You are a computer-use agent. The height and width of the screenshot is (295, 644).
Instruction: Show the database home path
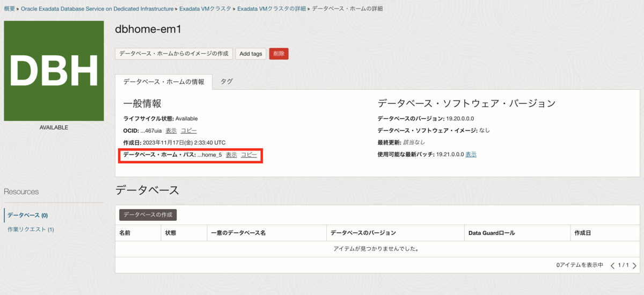coord(231,155)
